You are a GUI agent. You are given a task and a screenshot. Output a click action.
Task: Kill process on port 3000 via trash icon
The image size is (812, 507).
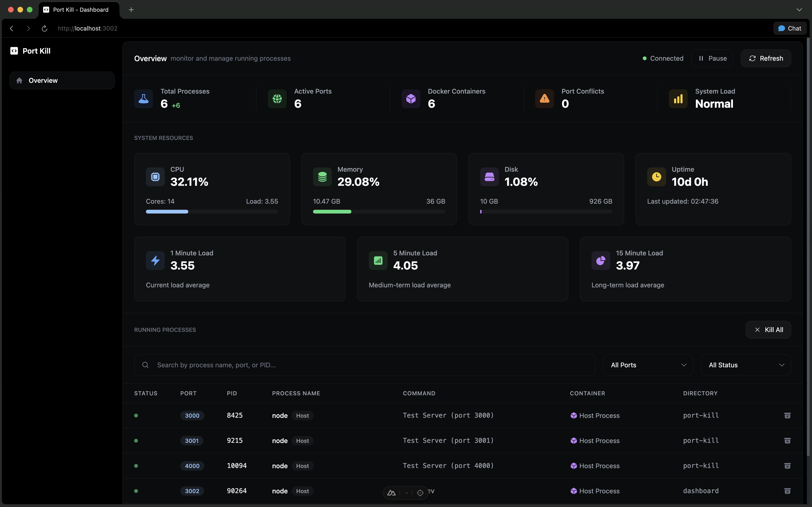(x=787, y=416)
